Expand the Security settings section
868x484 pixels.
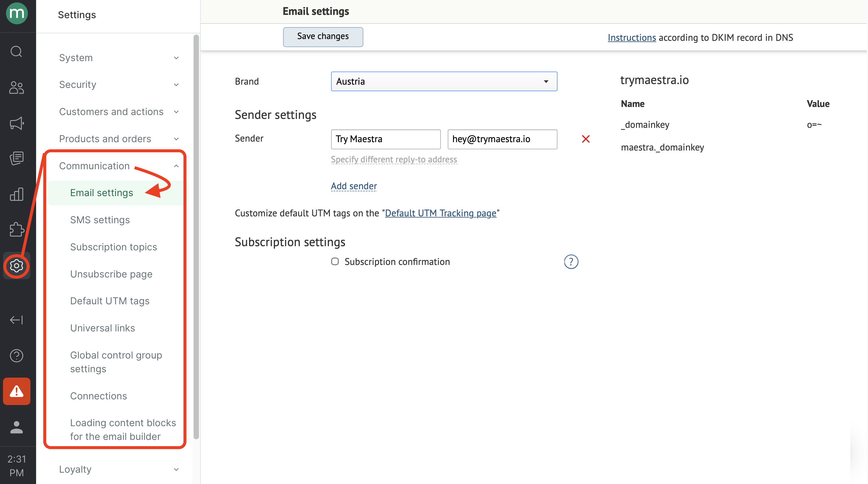click(x=119, y=84)
